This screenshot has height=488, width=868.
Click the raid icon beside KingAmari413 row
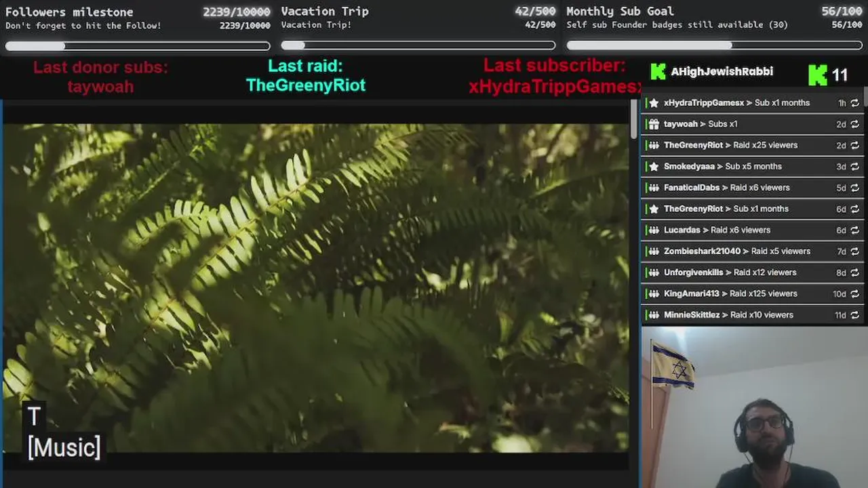click(654, 293)
